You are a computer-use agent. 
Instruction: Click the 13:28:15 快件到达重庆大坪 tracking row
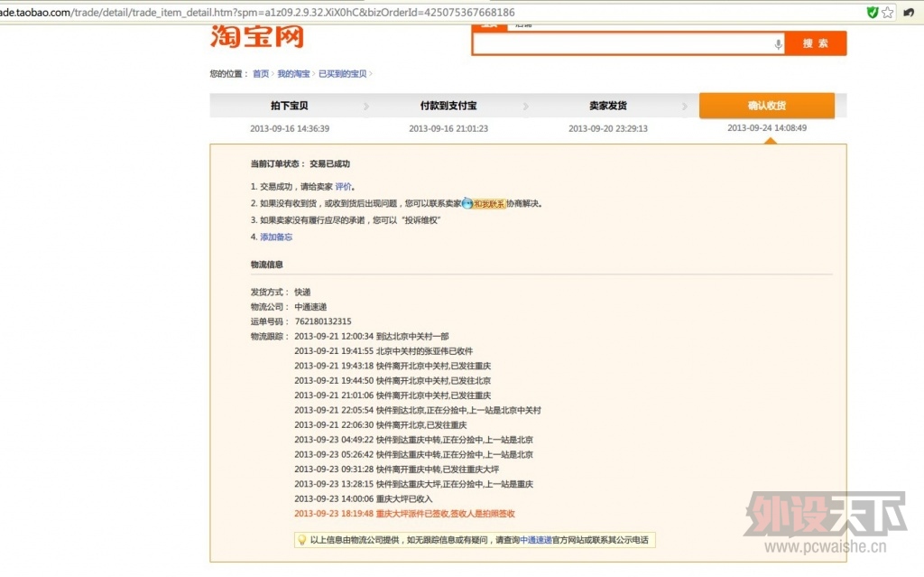click(x=413, y=484)
